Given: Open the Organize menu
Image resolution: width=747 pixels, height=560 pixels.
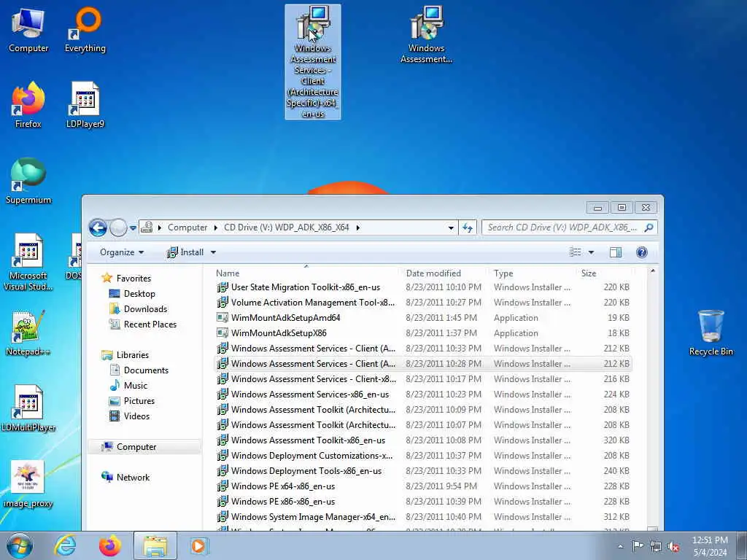Looking at the screenshot, I should coord(122,252).
